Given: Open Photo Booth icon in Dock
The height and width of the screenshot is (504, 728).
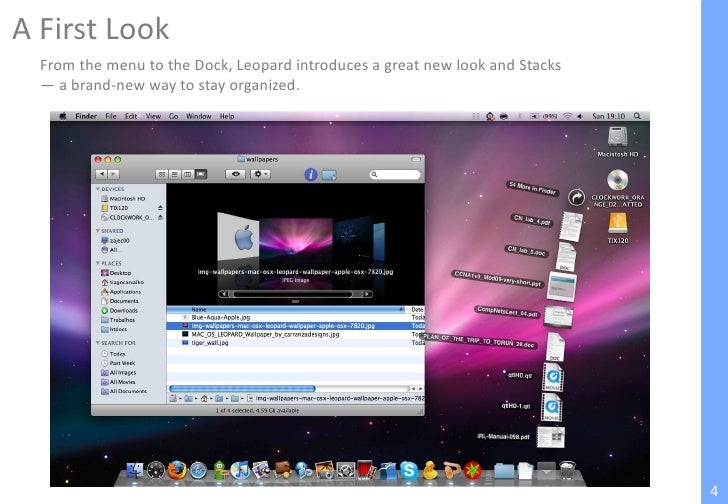Looking at the screenshot, I should [x=366, y=470].
